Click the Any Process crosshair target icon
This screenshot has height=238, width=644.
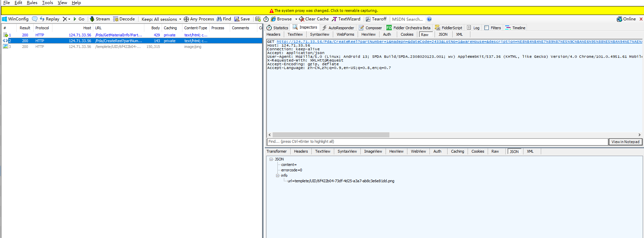[186, 19]
